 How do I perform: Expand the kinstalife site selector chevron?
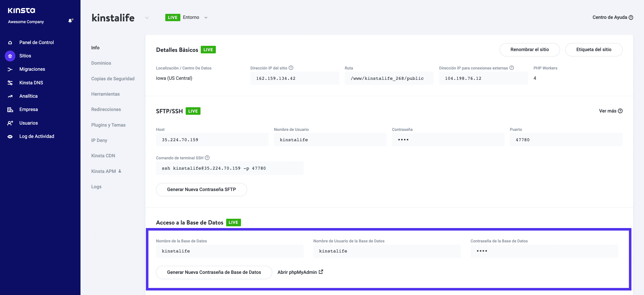tap(147, 18)
